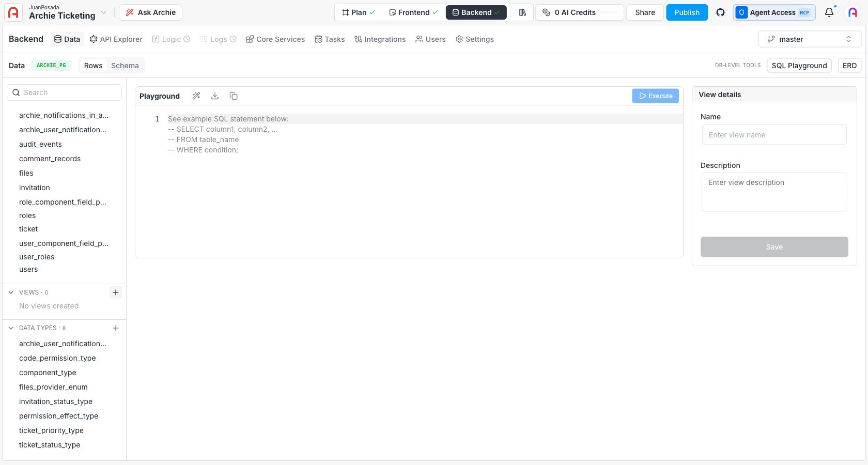Image resolution: width=868 pixels, height=465 pixels.
Task: Open the project name dropdown chevron
Action: pyautogui.click(x=103, y=12)
